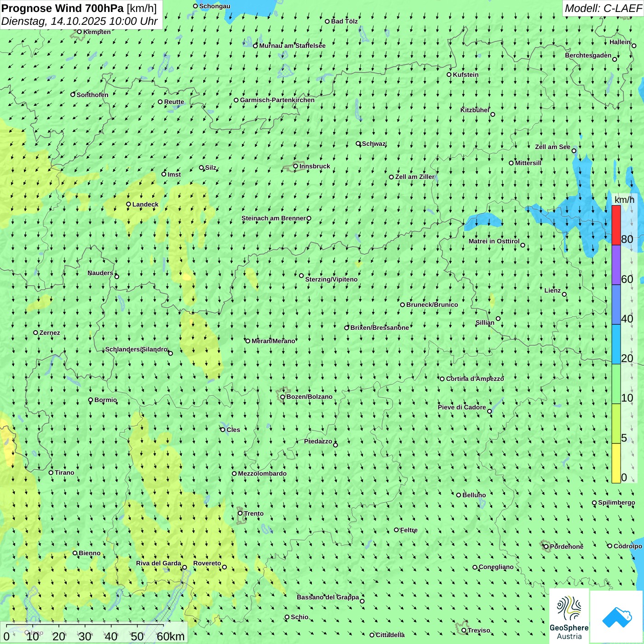
Task: Click the 'Reutte' label
Action: [x=174, y=102]
